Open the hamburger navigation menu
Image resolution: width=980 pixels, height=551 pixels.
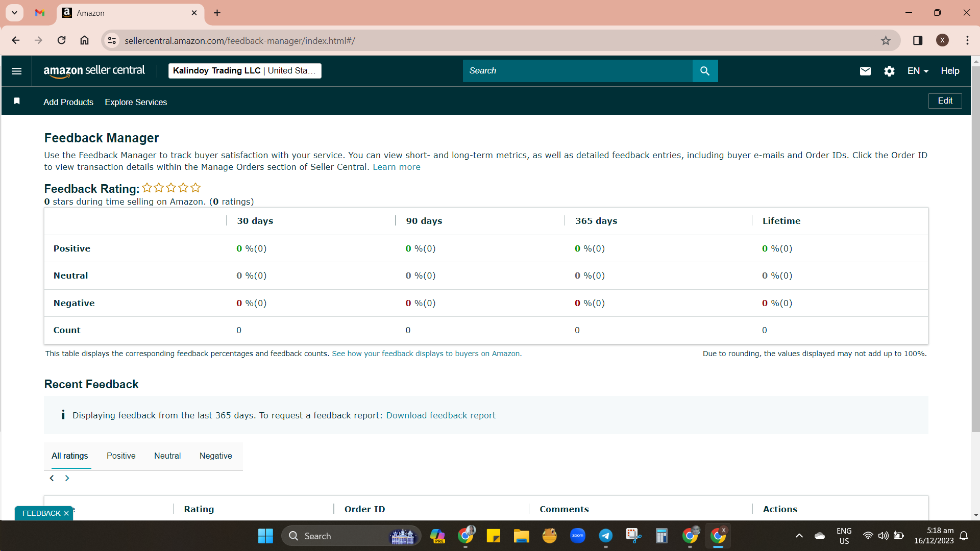(16, 71)
